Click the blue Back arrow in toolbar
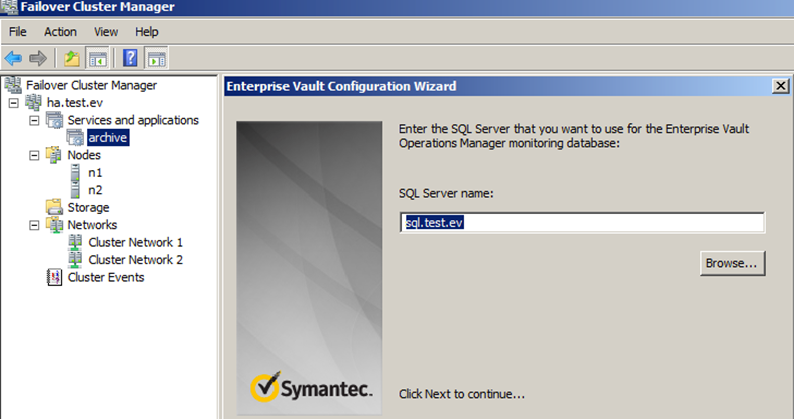The image size is (794, 419). [13, 59]
